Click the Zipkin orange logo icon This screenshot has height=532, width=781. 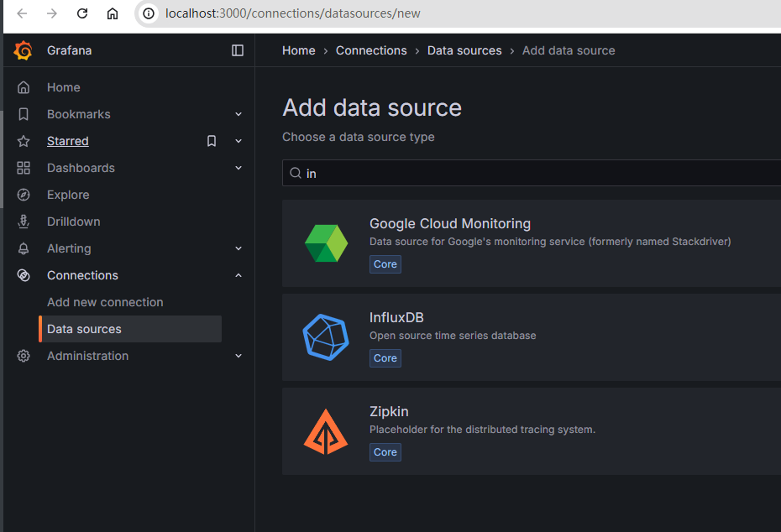325,431
